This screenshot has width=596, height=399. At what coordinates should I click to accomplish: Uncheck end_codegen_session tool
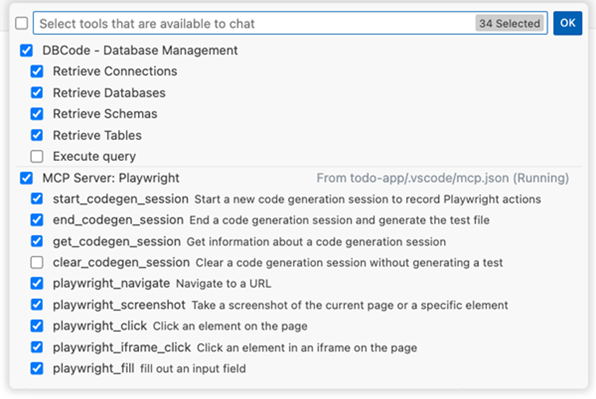pos(37,220)
